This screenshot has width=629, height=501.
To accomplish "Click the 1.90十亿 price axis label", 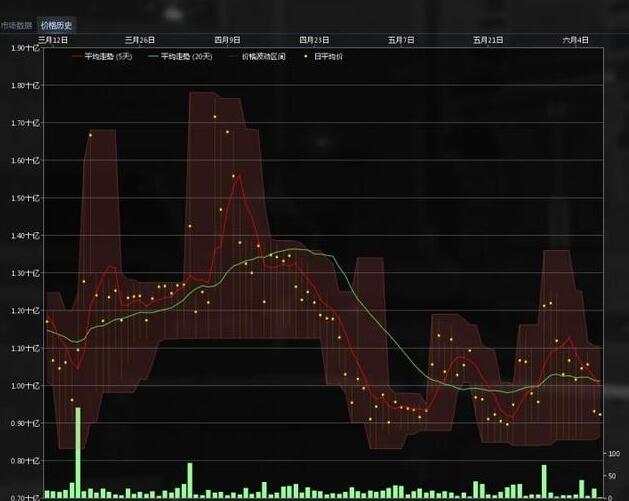I will pos(25,47).
